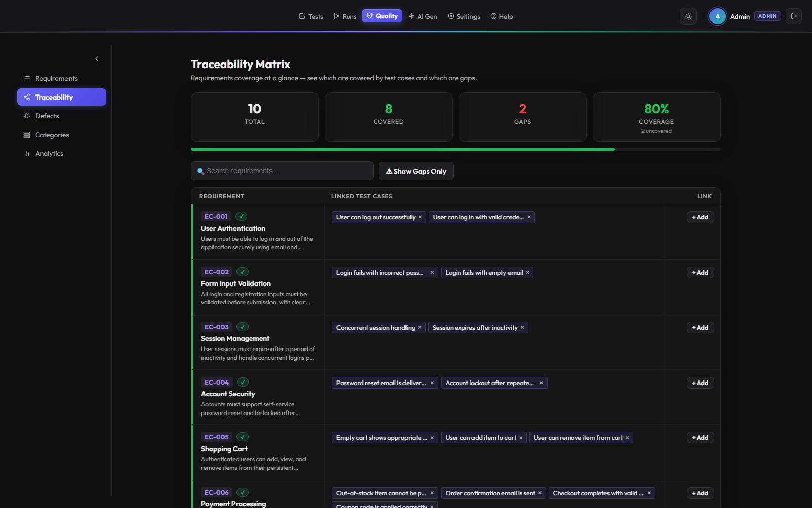Click the EC-001 covered checkmark badge

241,216
